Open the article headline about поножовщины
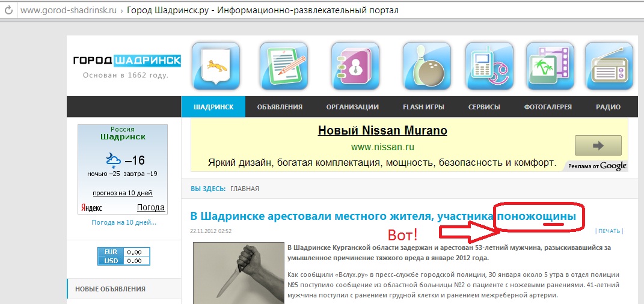The width and height of the screenshot is (644, 304). click(383, 216)
